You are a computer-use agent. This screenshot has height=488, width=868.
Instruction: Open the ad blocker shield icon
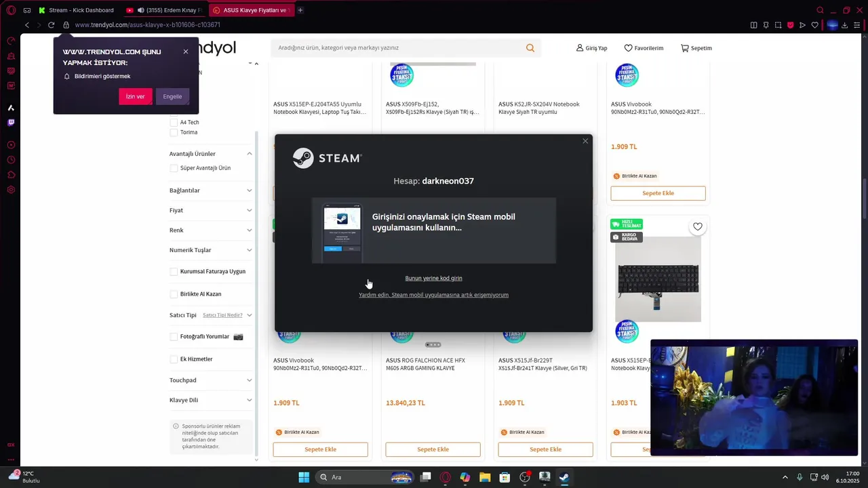click(x=790, y=25)
